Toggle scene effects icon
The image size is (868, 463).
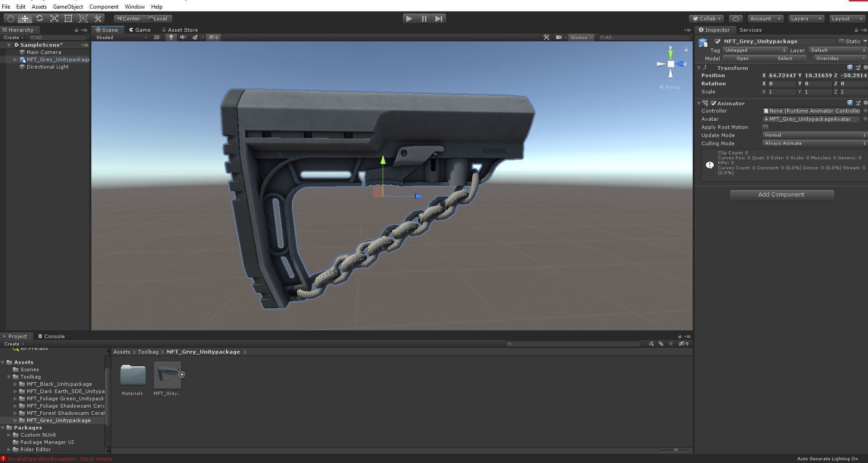pos(195,37)
